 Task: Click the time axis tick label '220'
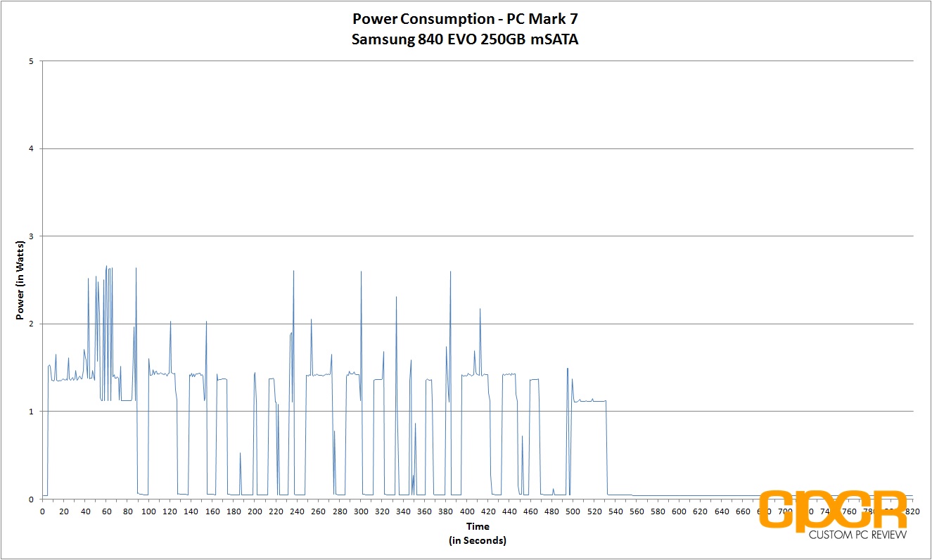[x=276, y=511]
